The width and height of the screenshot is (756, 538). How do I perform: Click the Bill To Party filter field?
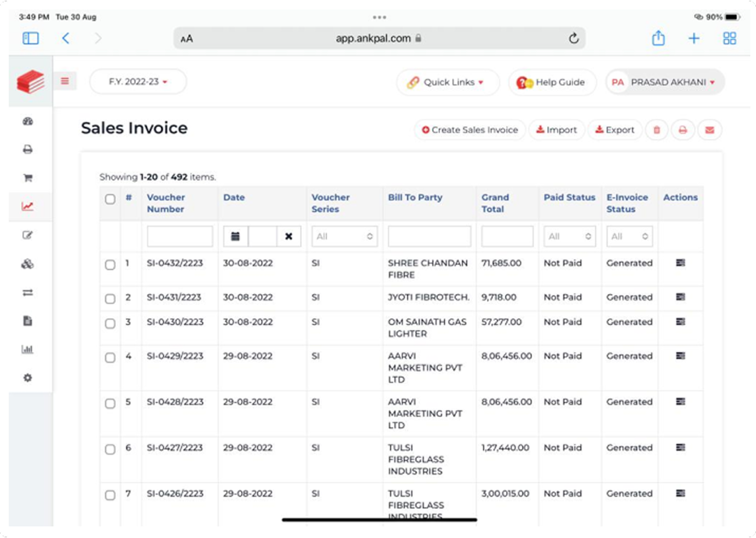tap(429, 237)
